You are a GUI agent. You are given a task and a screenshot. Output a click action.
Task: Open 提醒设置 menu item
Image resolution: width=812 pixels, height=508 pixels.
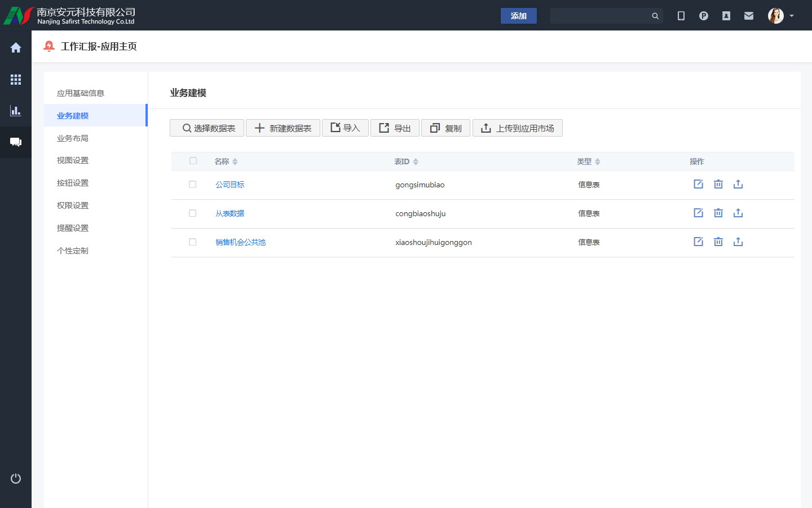pos(96,228)
